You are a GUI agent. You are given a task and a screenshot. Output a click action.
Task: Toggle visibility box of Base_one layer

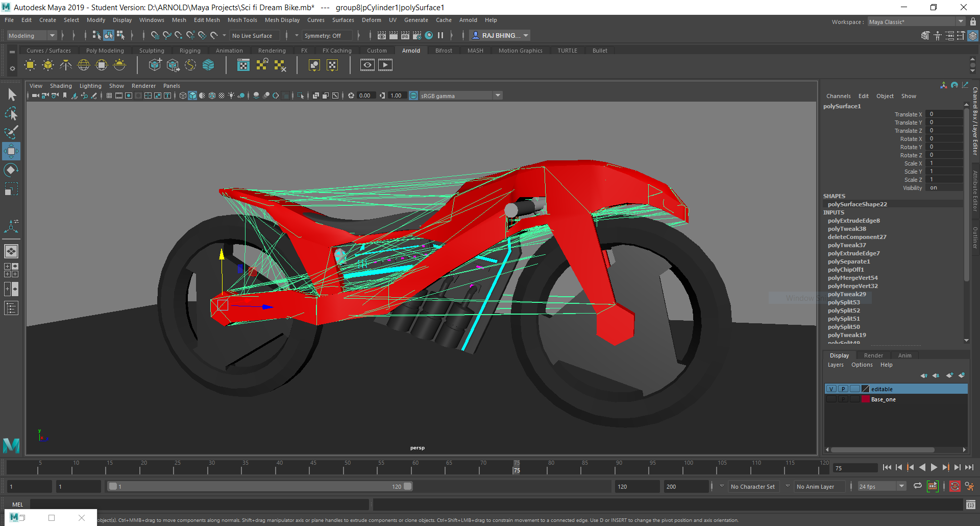click(x=831, y=399)
